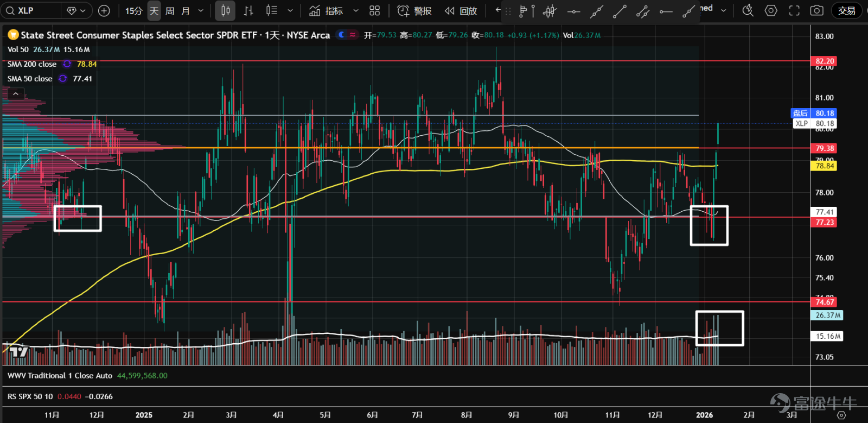Select the Vol 50 indicator legend
The width and height of the screenshot is (868, 423).
18,49
